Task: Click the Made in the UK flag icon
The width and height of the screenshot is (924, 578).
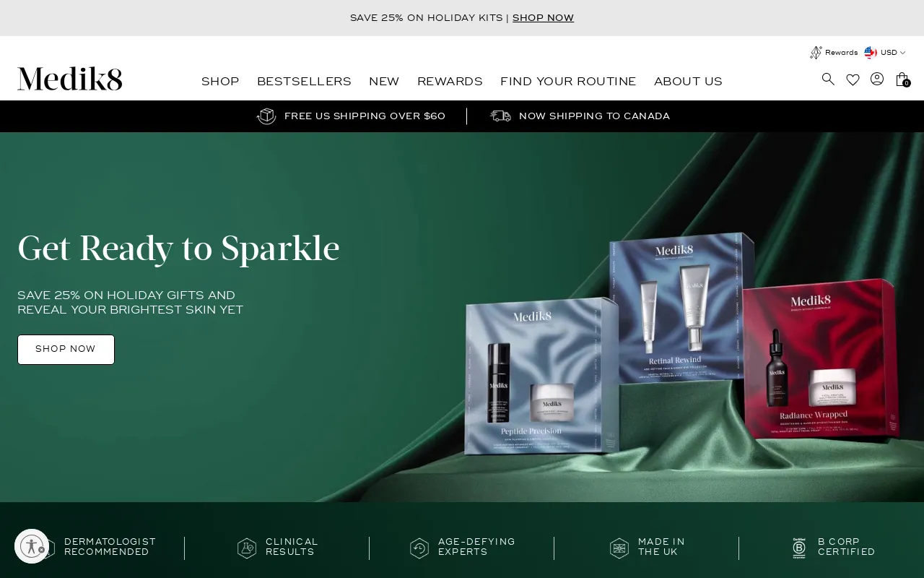Action: pyautogui.click(x=619, y=548)
